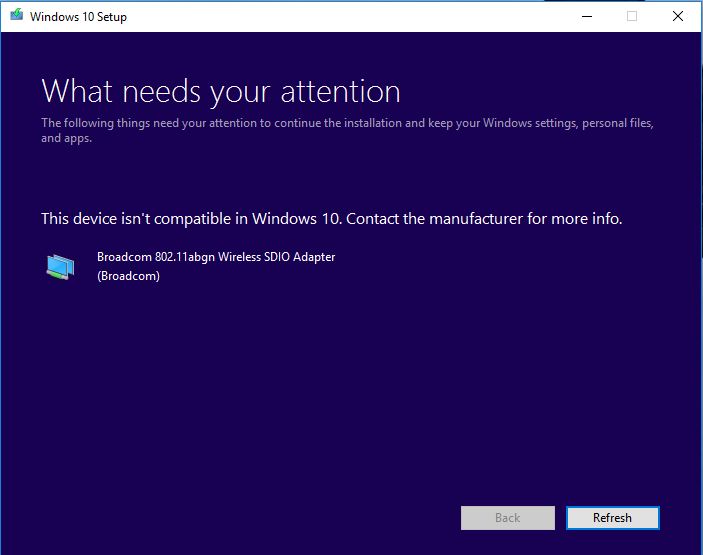Click the greyed-out Back button
The height and width of the screenshot is (555, 703).
coord(508,518)
